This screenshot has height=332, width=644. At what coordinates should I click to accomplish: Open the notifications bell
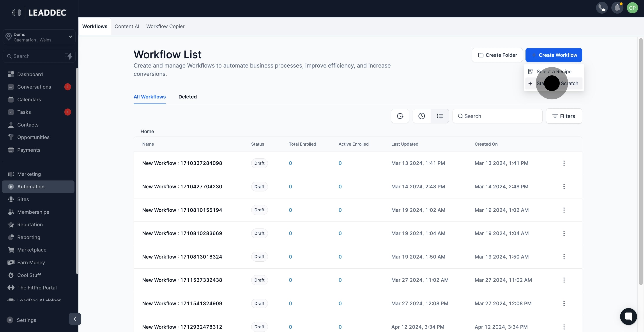617,8
